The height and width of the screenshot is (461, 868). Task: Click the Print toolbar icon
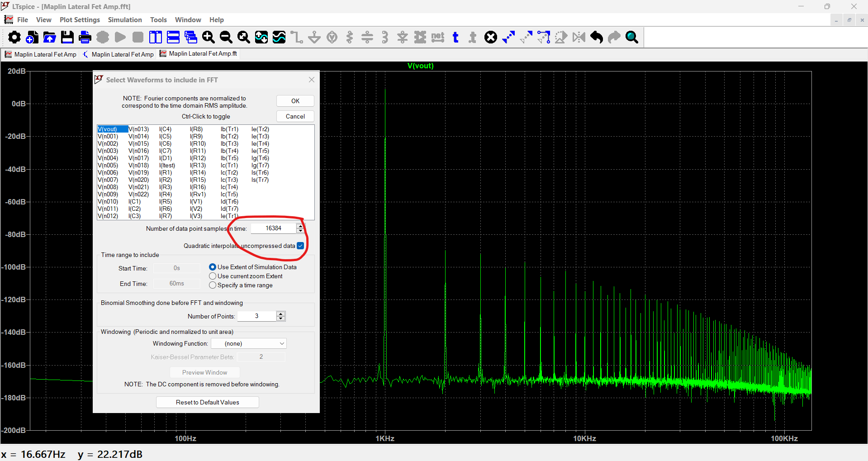tap(85, 37)
